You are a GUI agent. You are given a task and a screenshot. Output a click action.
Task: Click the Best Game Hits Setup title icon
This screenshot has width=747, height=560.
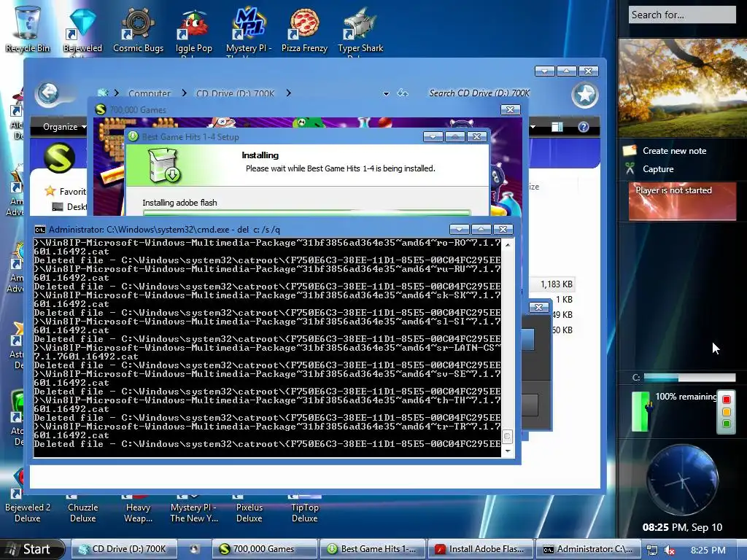pos(133,136)
